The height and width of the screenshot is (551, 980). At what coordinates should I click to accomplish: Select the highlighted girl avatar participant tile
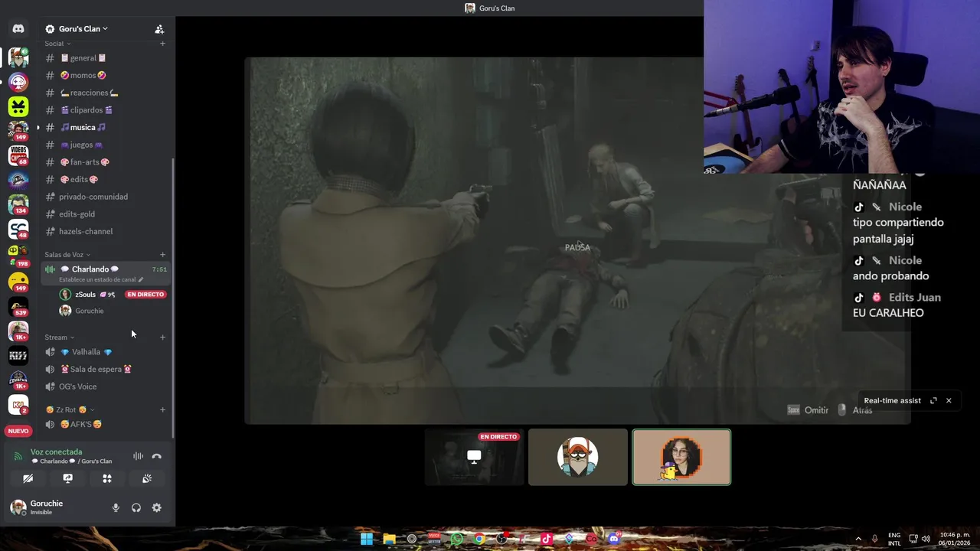pyautogui.click(x=681, y=457)
